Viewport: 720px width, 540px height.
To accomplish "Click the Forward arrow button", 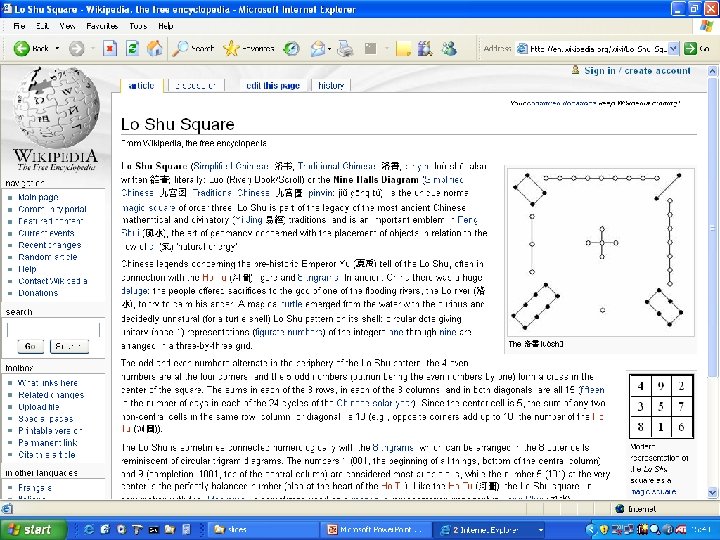I will 77,48.
